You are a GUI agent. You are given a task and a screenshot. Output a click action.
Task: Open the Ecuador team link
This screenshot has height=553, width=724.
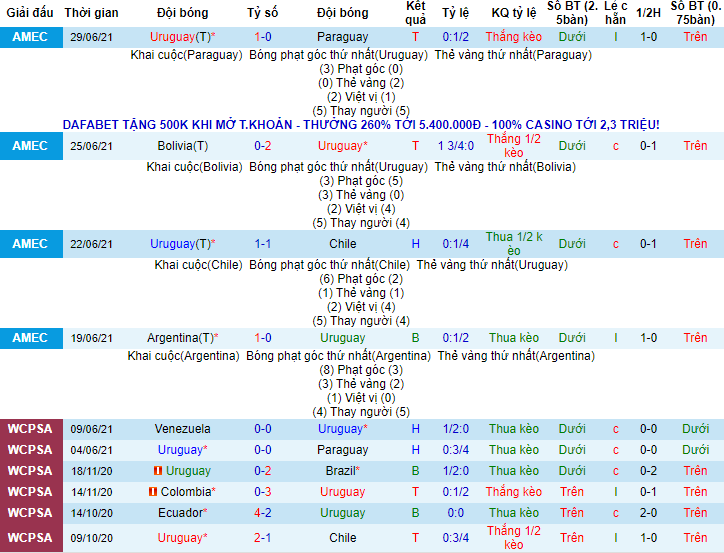pos(183,513)
